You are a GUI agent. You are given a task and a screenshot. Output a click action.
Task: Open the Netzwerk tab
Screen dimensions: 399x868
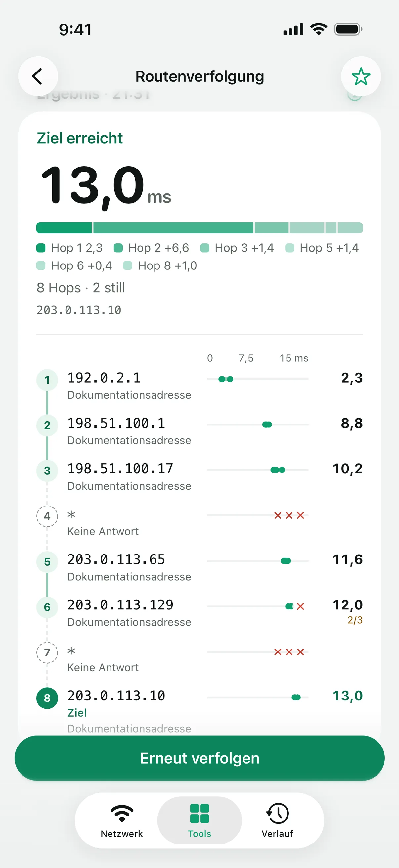pyautogui.click(x=122, y=820)
